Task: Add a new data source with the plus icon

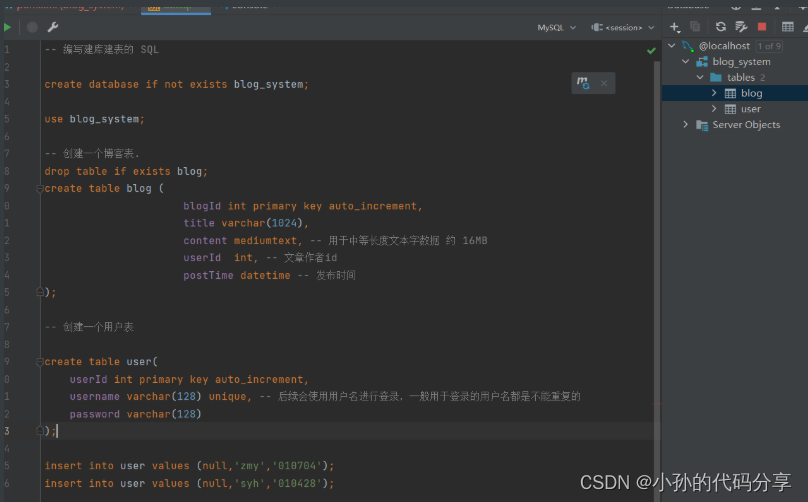Action: [675, 27]
